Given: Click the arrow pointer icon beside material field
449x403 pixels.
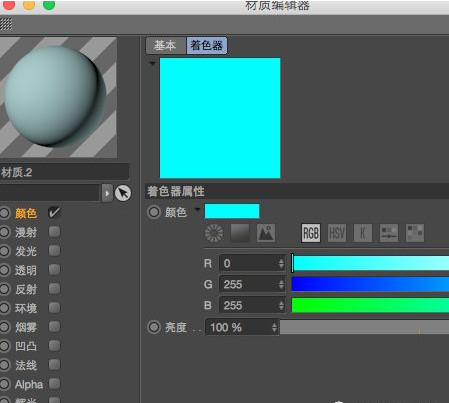Looking at the screenshot, I should [x=123, y=193].
